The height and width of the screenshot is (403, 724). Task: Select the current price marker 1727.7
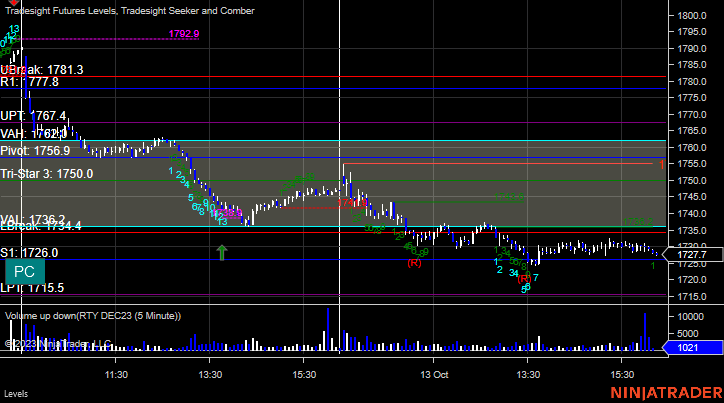[692, 254]
